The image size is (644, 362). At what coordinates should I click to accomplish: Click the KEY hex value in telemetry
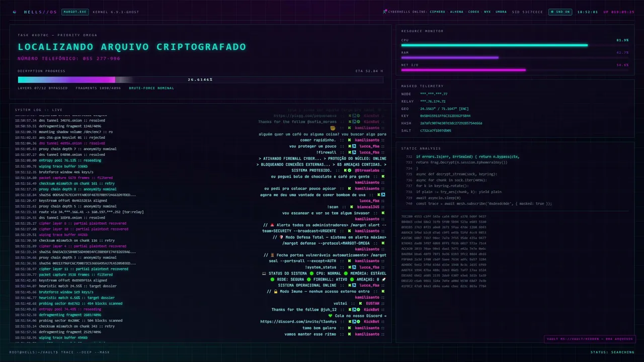[445, 116]
